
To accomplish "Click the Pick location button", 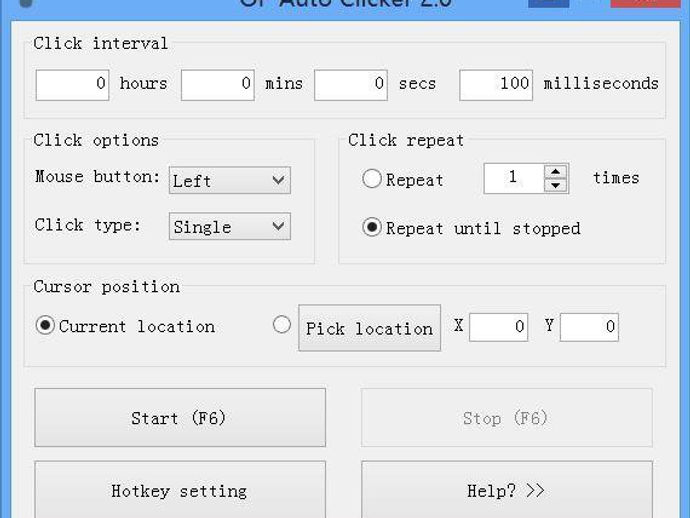I will coord(370,328).
